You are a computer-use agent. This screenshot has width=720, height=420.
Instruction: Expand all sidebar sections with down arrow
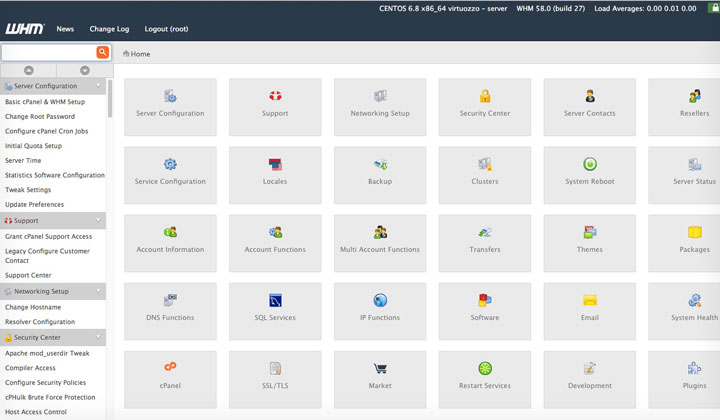click(x=85, y=70)
